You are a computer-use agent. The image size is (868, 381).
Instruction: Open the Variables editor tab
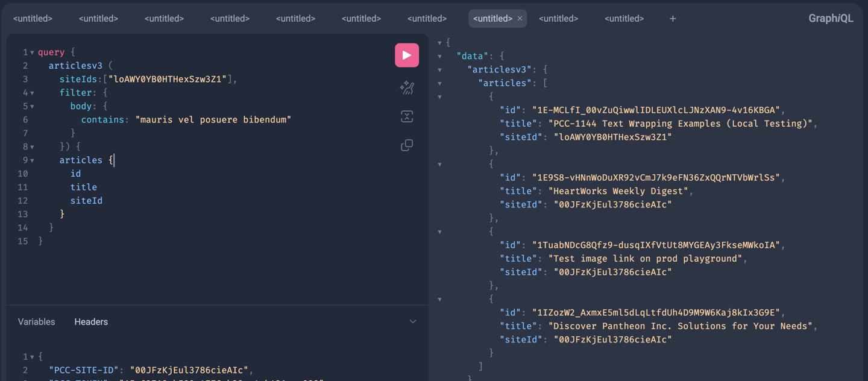[36, 322]
